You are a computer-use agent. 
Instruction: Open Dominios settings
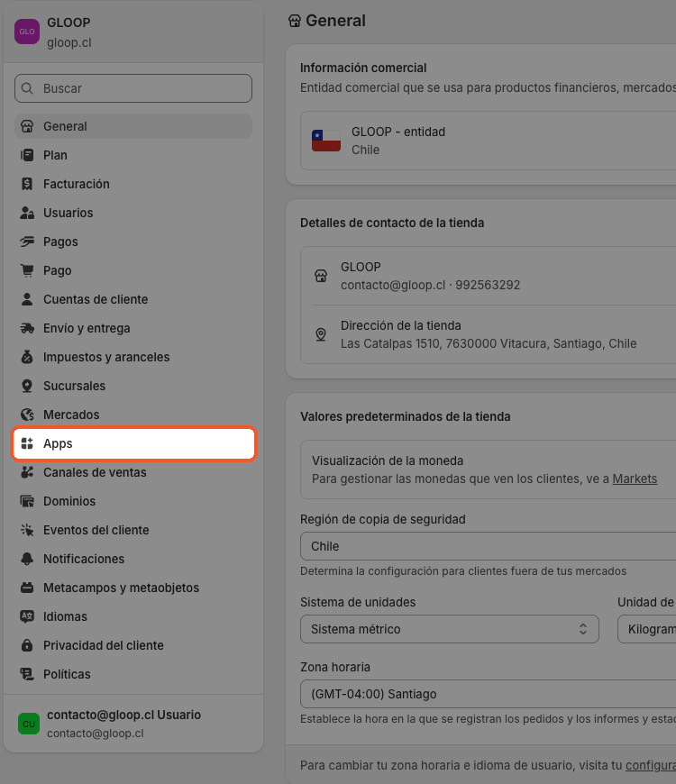coord(133,502)
